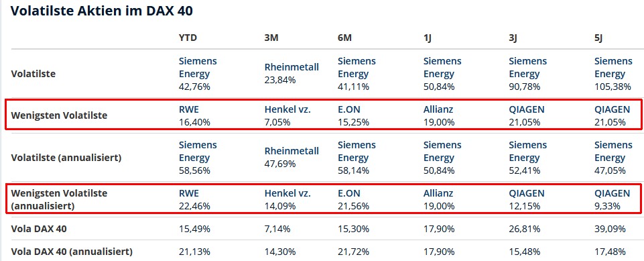Click the YTD column header

click(188, 38)
